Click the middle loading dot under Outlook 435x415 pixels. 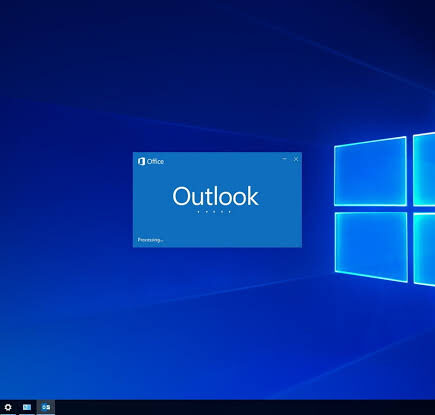pyautogui.click(x=214, y=212)
